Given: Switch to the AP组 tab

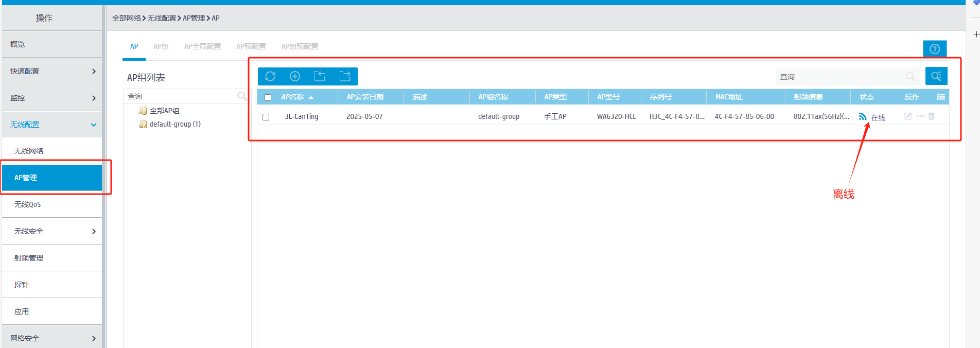Looking at the screenshot, I should click(x=161, y=46).
